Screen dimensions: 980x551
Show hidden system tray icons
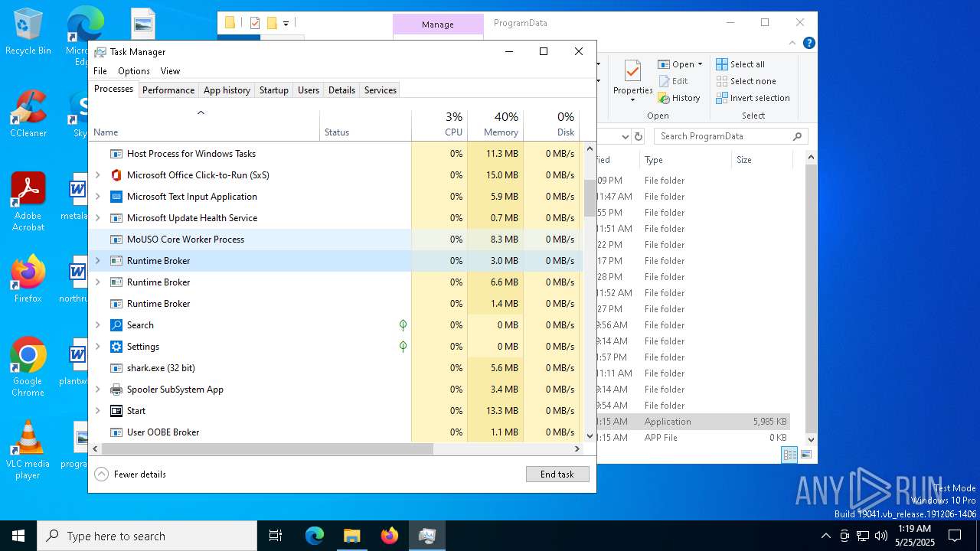tap(825, 536)
